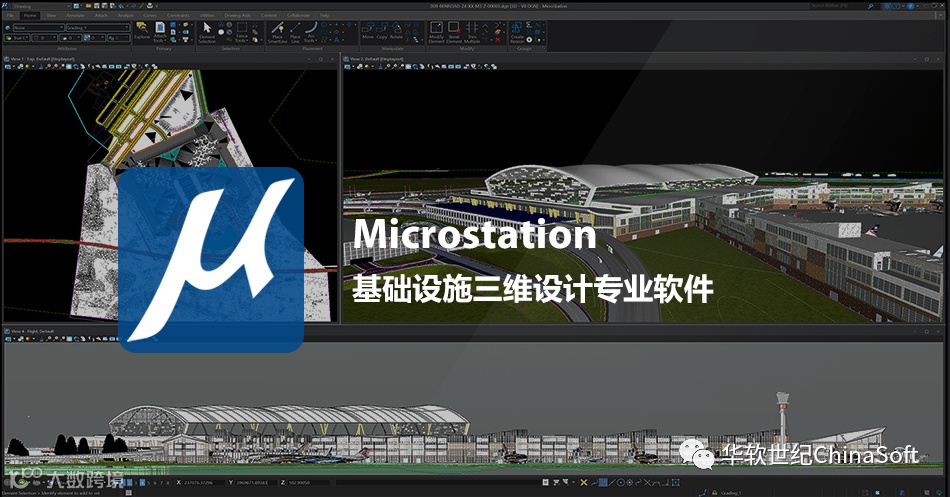Open the Attach ribbon tab

click(101, 15)
